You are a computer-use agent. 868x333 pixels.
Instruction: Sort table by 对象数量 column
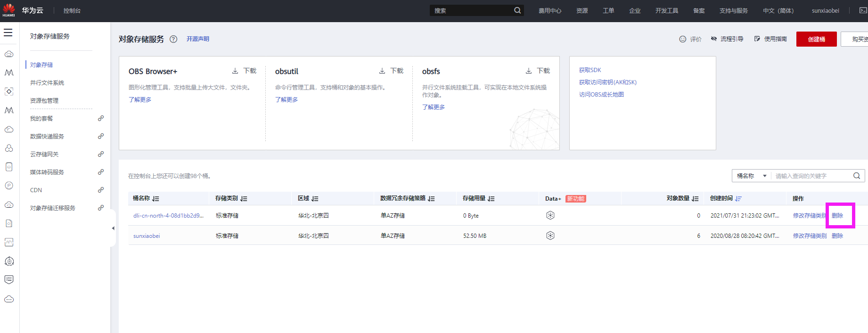[695, 199]
